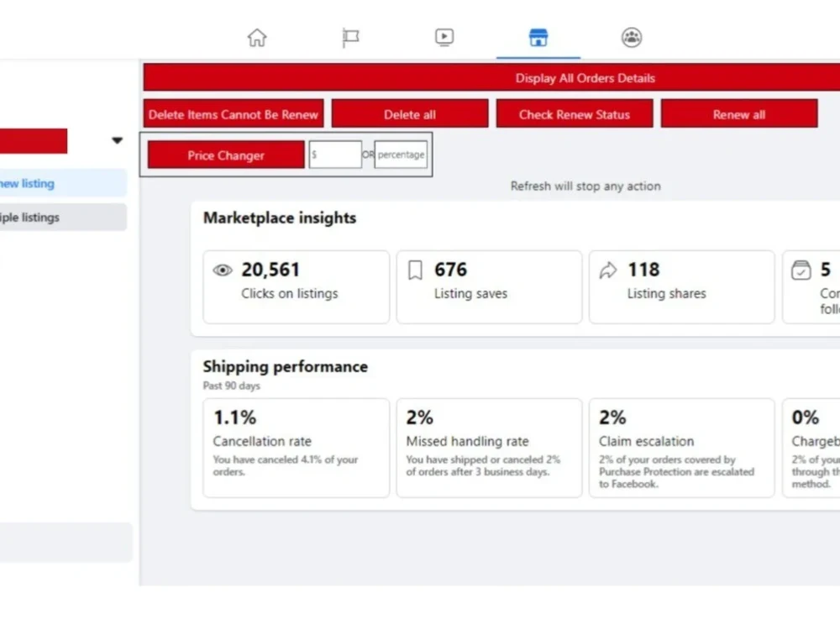Click the 20,561 clicks value
The width and height of the screenshot is (840, 630).
pos(270,270)
